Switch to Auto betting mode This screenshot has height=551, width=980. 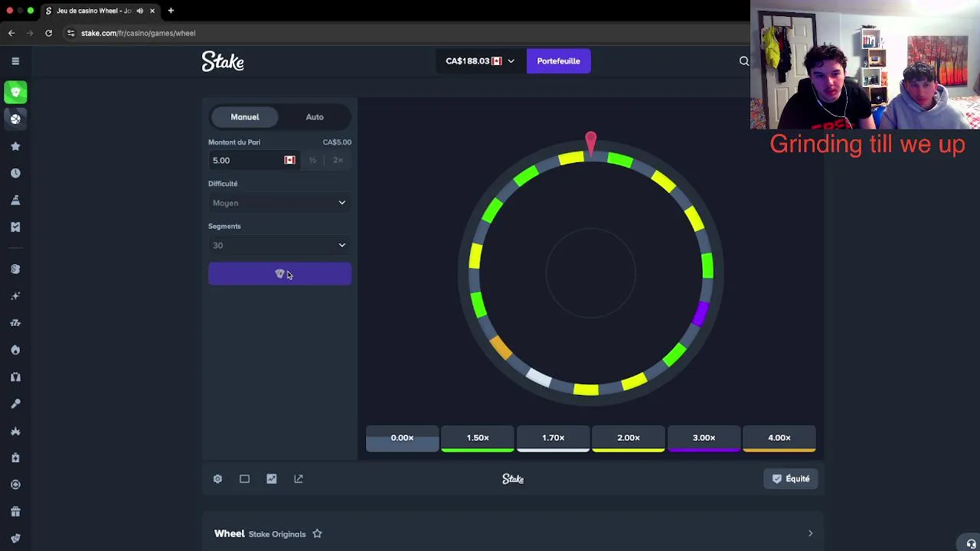[315, 117]
